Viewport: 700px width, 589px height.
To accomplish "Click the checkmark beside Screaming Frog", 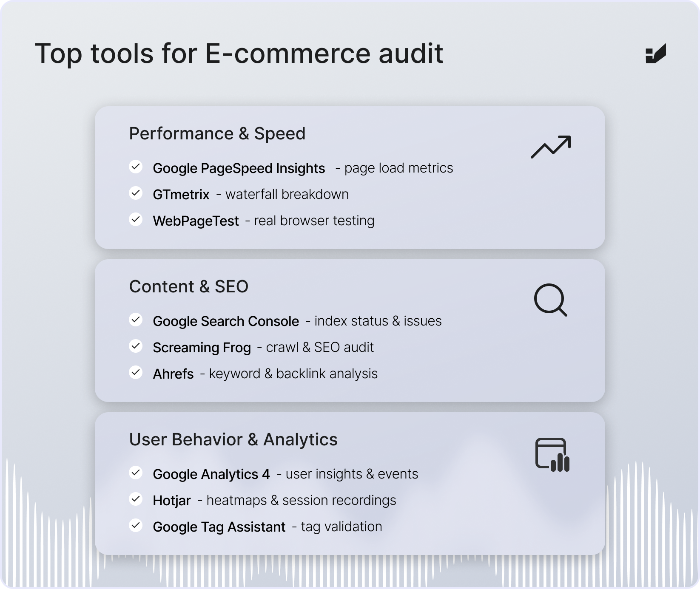I will [x=136, y=346].
